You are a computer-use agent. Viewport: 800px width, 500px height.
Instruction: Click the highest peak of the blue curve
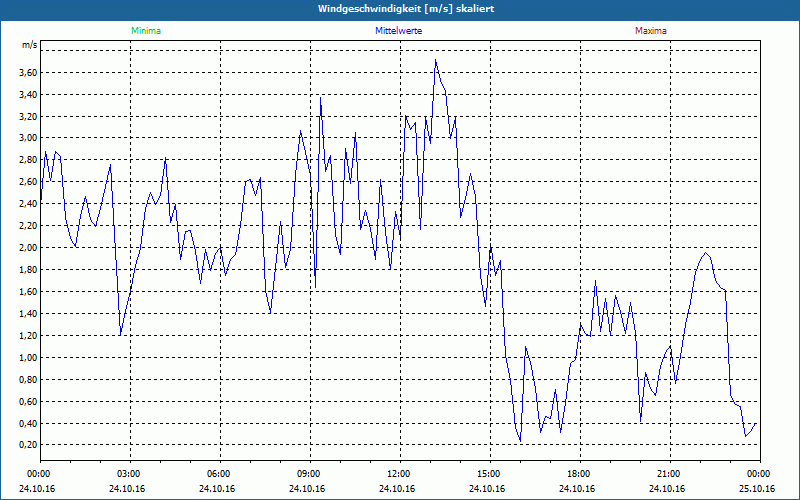coord(435,60)
